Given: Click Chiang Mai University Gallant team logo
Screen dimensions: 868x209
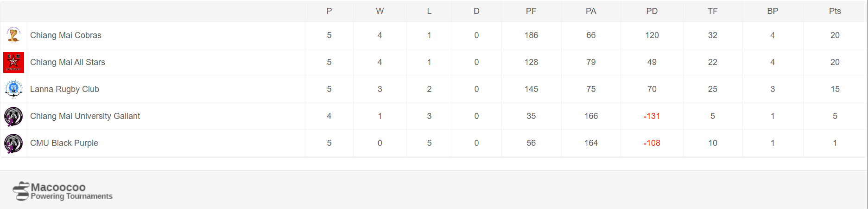Looking at the screenshot, I should tap(13, 116).
